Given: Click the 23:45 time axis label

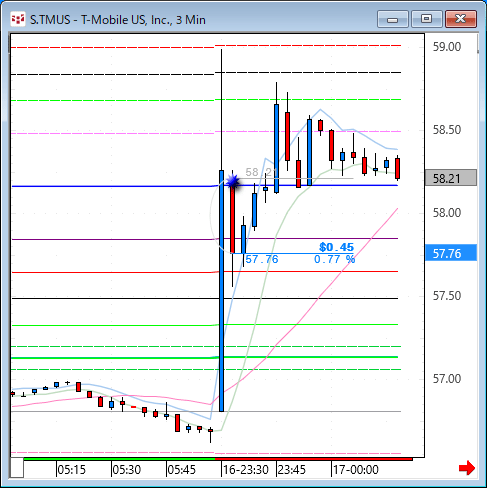Looking at the screenshot, I should point(292,470).
